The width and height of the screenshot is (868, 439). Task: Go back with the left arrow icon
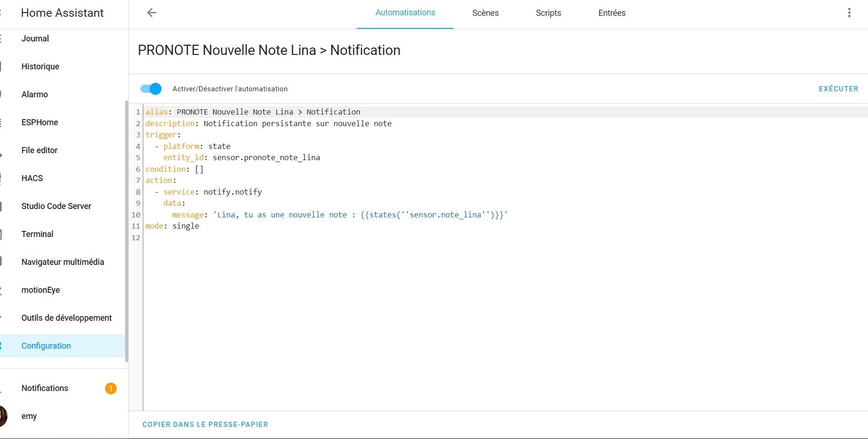click(x=152, y=13)
